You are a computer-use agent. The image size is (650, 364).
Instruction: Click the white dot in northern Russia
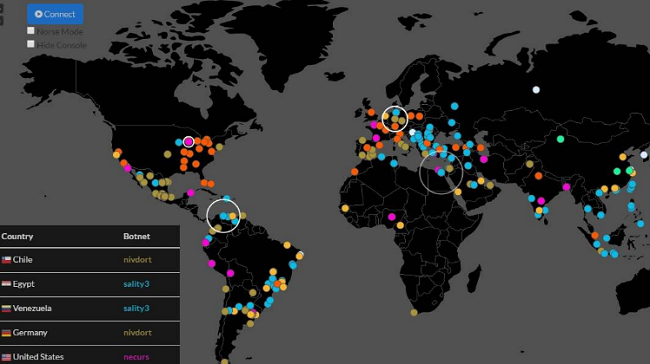(536, 90)
